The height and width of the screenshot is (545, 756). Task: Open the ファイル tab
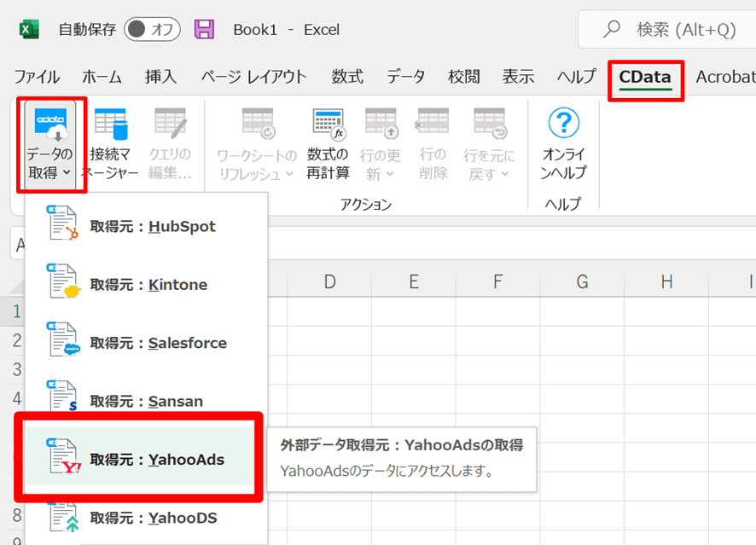[37, 77]
